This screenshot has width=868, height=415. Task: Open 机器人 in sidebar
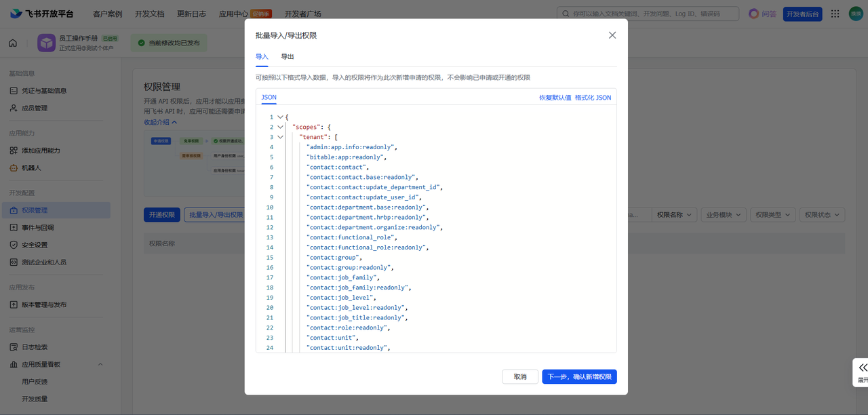tap(31, 167)
